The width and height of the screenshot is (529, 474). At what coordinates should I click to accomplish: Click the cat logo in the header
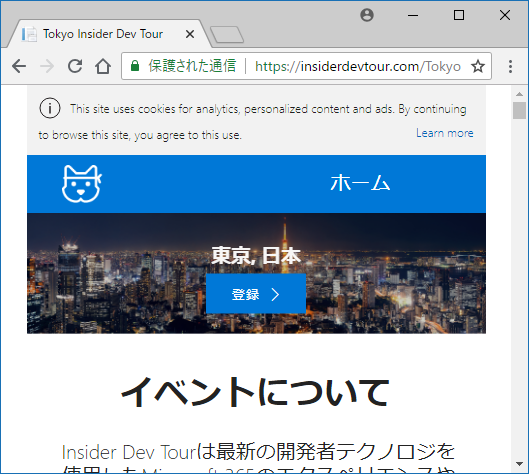click(82, 184)
